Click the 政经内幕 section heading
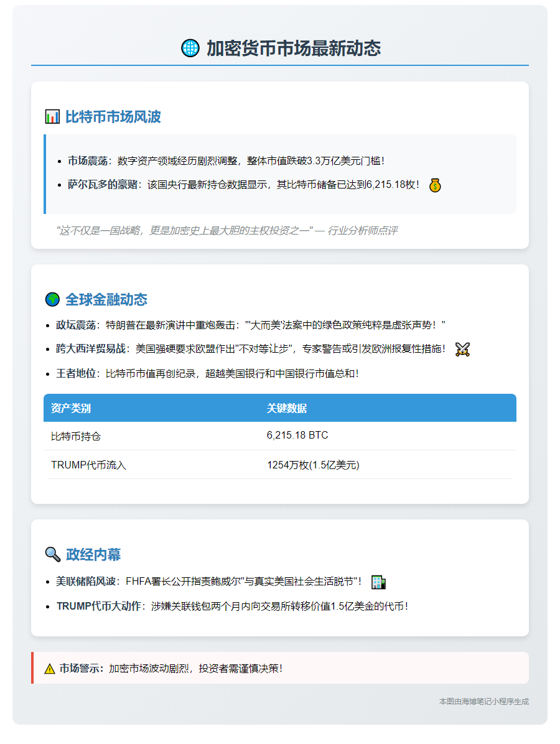Image resolution: width=560 pixels, height=744 pixels. click(x=93, y=555)
